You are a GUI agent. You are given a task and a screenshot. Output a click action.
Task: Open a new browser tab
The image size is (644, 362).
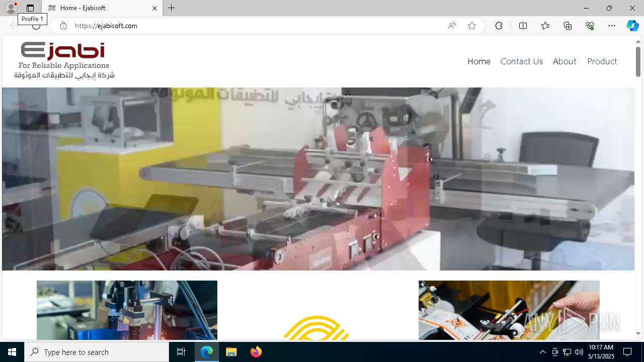(172, 8)
